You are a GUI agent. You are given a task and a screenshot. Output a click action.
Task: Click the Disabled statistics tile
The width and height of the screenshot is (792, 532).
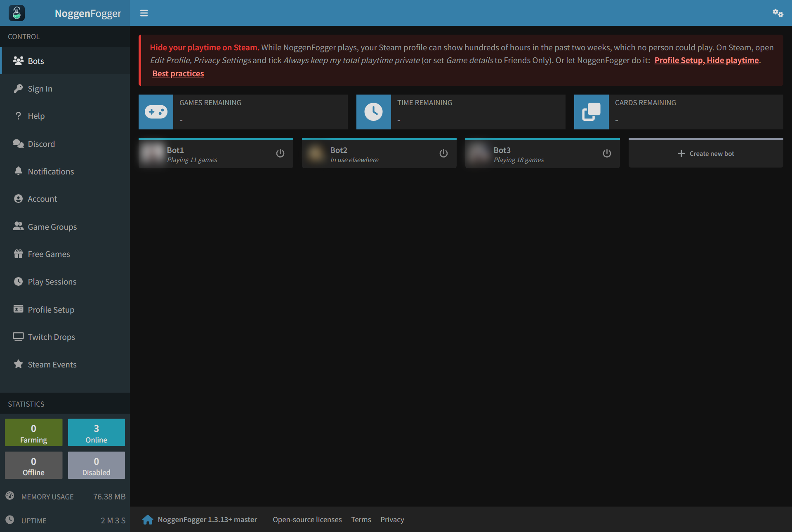coord(97,465)
